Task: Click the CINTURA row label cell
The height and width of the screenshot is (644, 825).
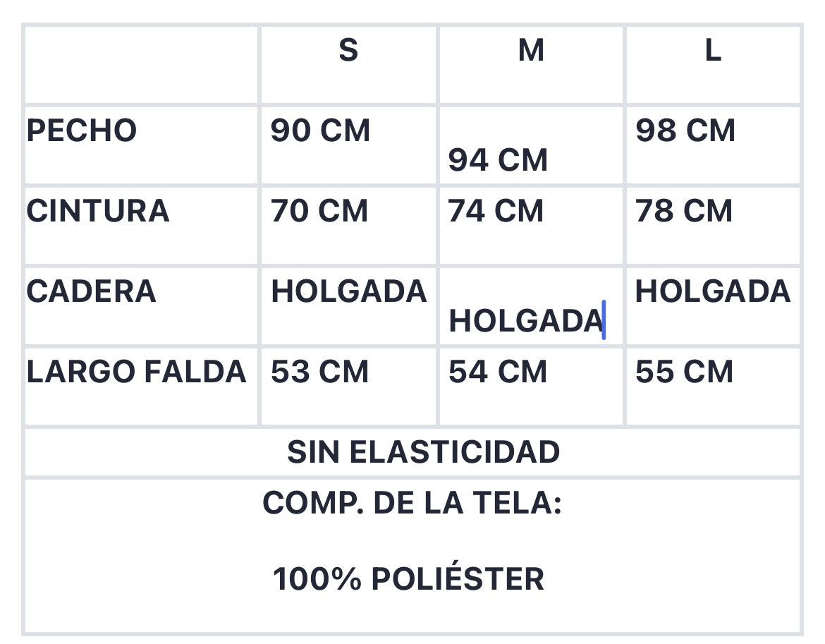Action: click(142, 226)
